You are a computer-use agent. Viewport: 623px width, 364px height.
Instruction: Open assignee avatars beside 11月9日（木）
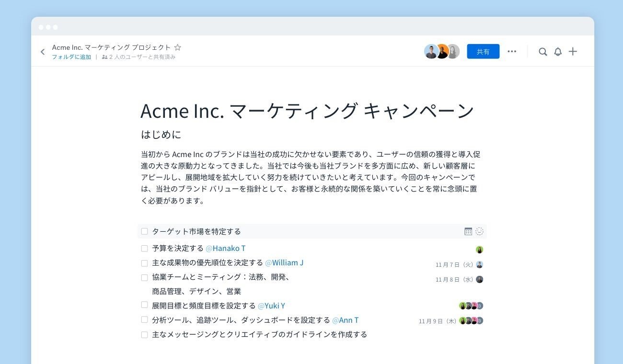(x=471, y=320)
